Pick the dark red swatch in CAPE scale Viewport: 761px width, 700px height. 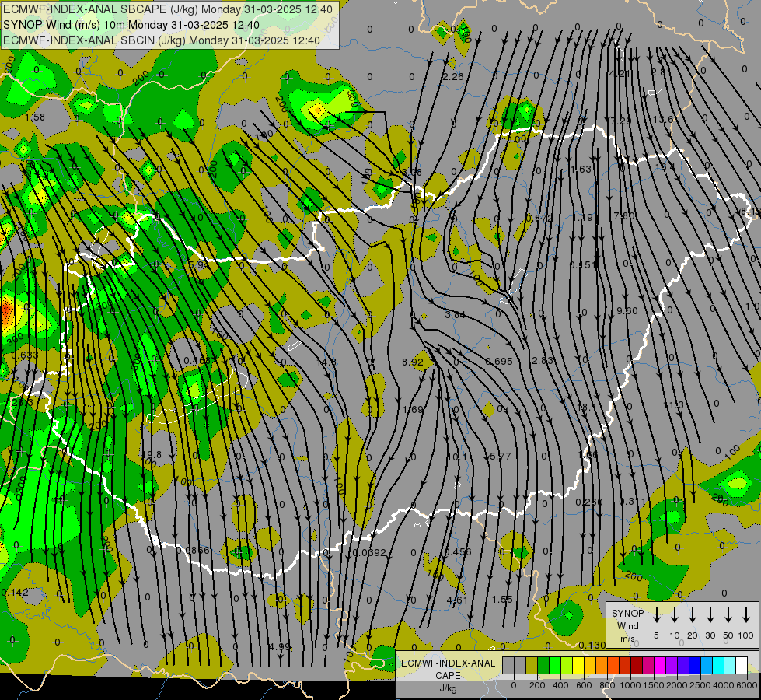click(637, 666)
